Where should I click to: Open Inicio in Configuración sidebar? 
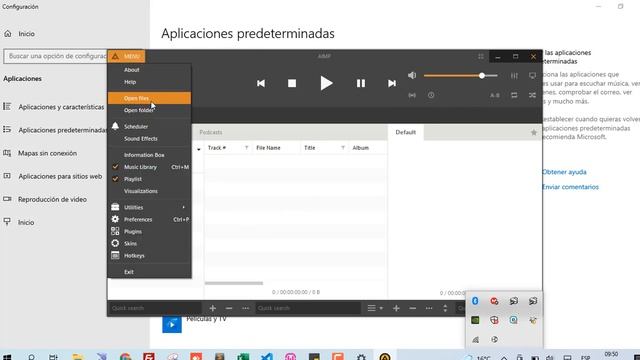pyautogui.click(x=20, y=34)
